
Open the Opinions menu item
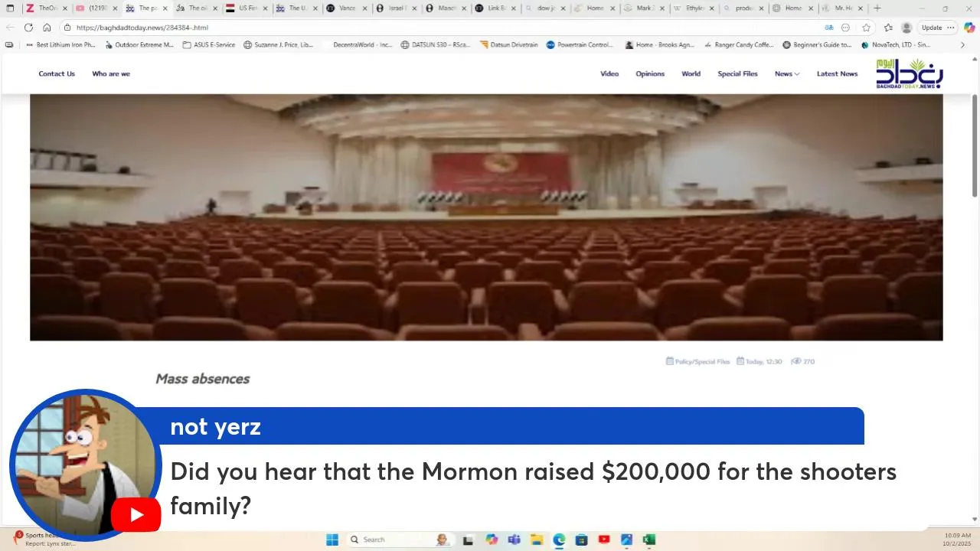click(x=650, y=74)
